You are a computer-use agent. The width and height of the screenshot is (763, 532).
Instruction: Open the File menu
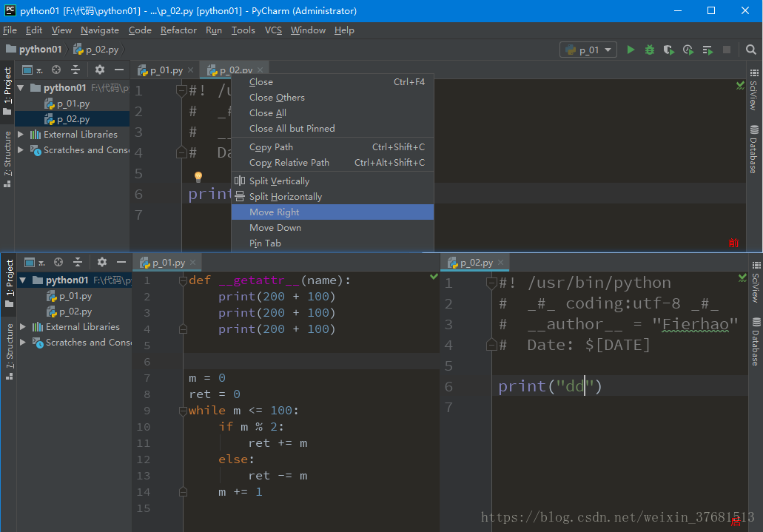(10, 30)
